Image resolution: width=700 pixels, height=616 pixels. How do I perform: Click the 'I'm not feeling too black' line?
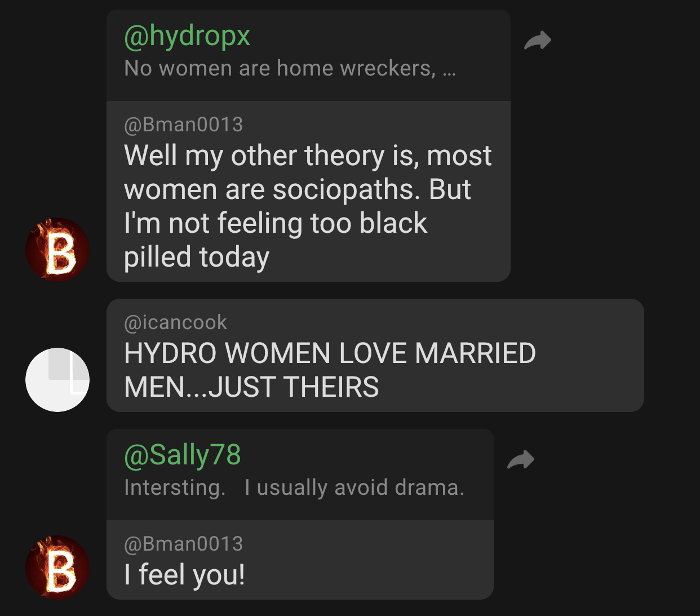(x=276, y=223)
